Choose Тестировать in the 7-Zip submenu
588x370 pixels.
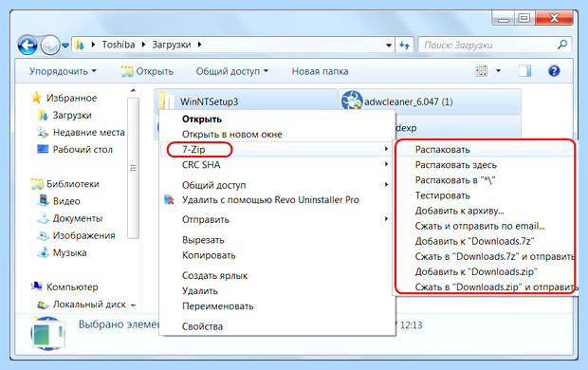coord(486,195)
